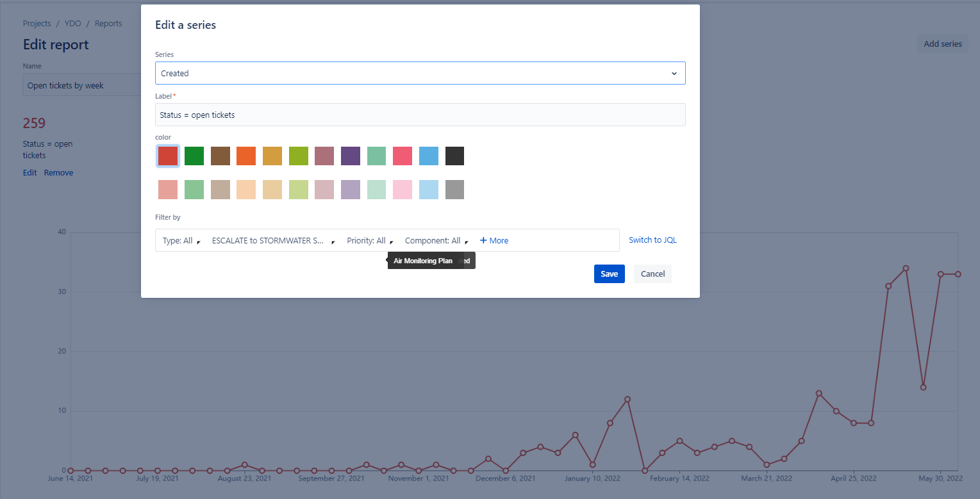Pick the brown color swatch
Screen dimensions: 980x499
click(x=220, y=156)
